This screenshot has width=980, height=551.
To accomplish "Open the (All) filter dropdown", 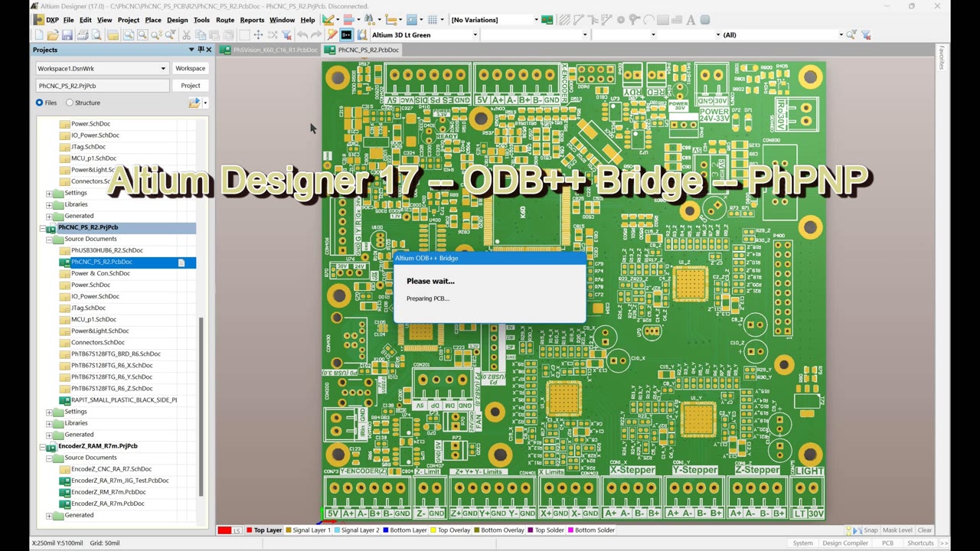I will (841, 35).
